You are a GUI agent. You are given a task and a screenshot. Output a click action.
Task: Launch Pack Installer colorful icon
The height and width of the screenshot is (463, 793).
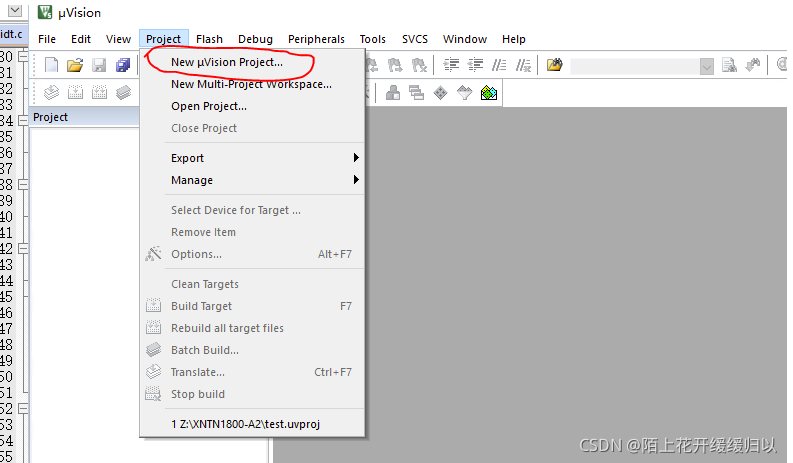coord(489,93)
